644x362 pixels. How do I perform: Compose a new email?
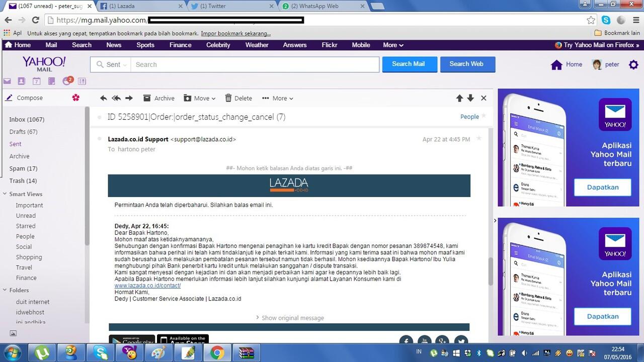coord(24,98)
